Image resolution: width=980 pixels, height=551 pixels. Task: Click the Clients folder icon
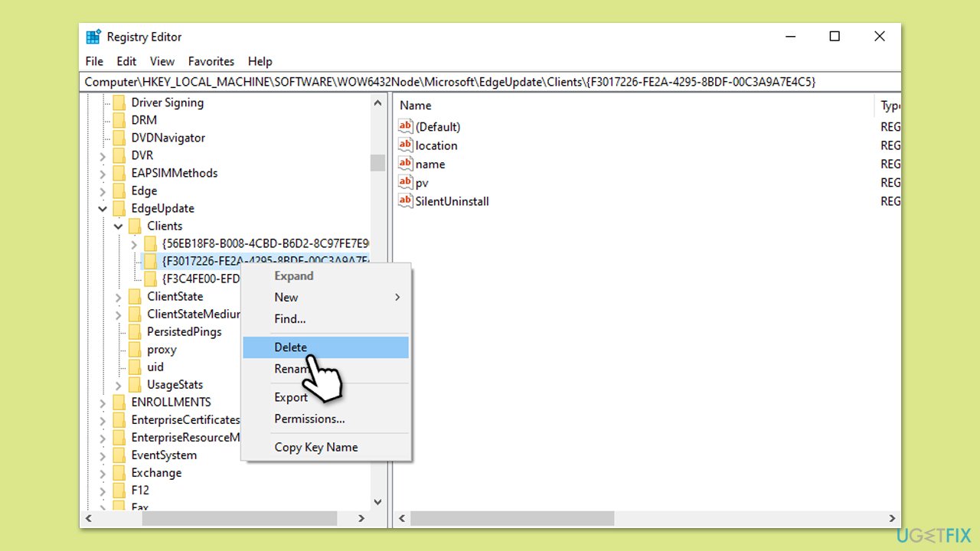coord(135,226)
